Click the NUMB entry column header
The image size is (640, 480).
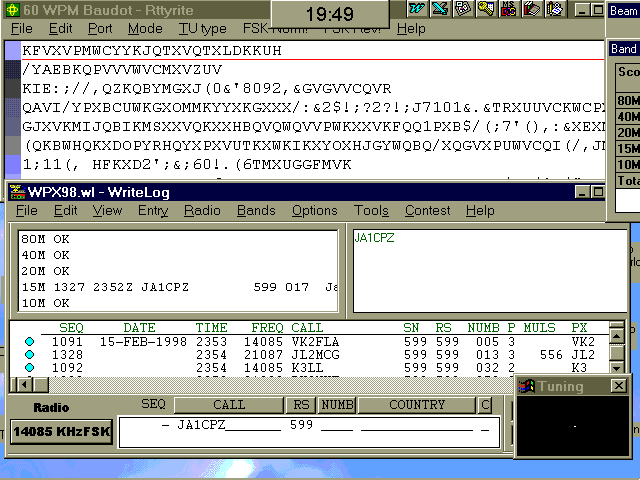(x=337, y=405)
